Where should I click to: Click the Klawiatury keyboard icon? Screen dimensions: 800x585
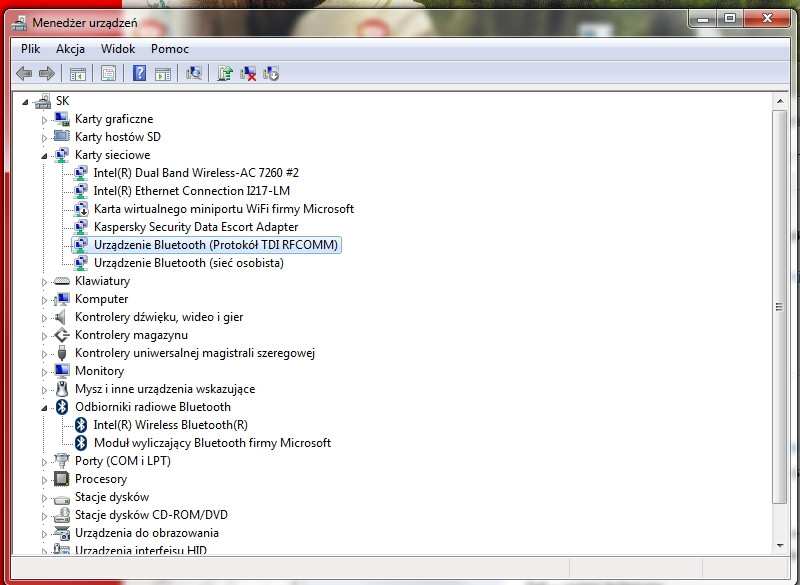click(62, 281)
